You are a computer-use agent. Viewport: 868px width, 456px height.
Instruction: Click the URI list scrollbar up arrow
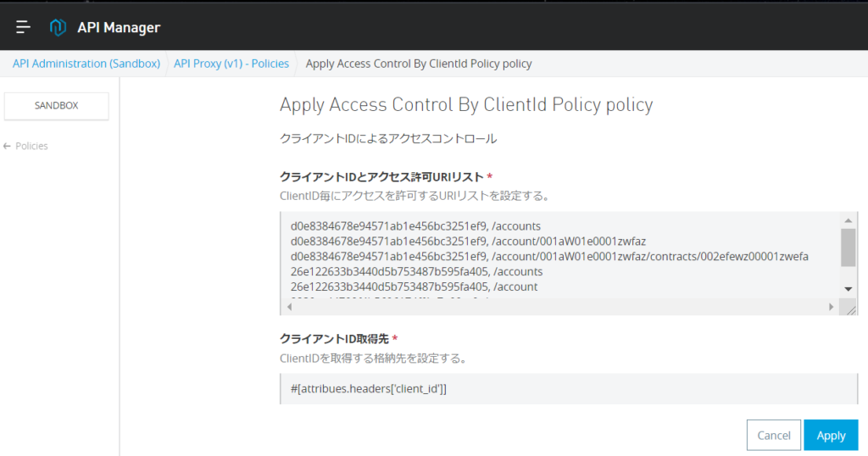point(849,220)
